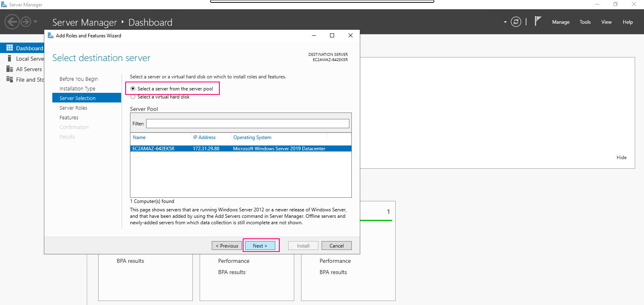
Task: Minimize the Add Roles and Features Wizard
Action: point(314,35)
